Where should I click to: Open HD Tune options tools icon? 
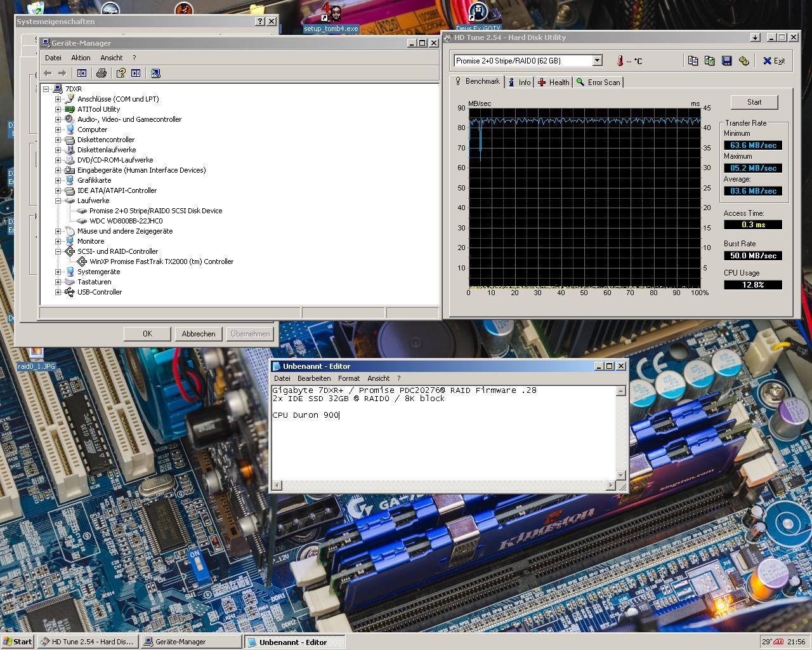(743, 60)
